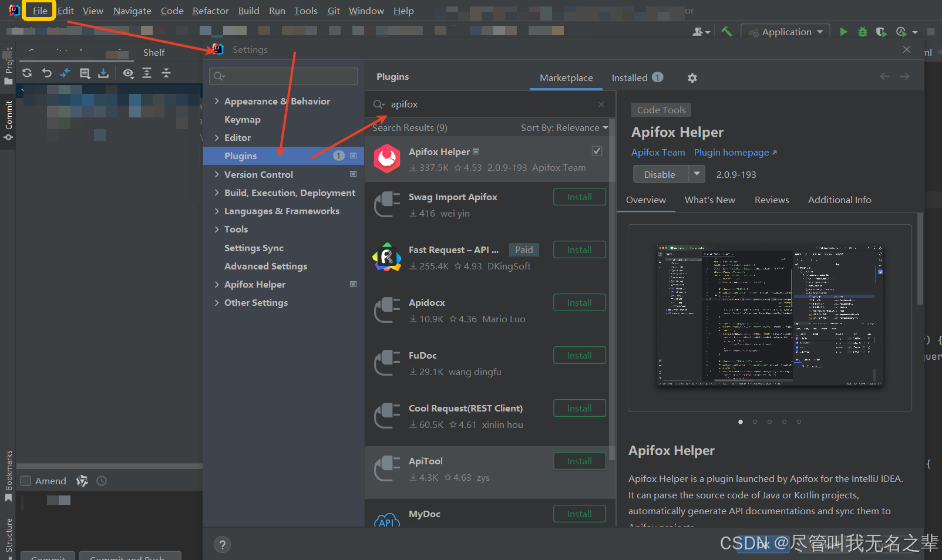Click the Back arrow in Settings
The width and height of the screenshot is (942, 560).
(x=884, y=76)
